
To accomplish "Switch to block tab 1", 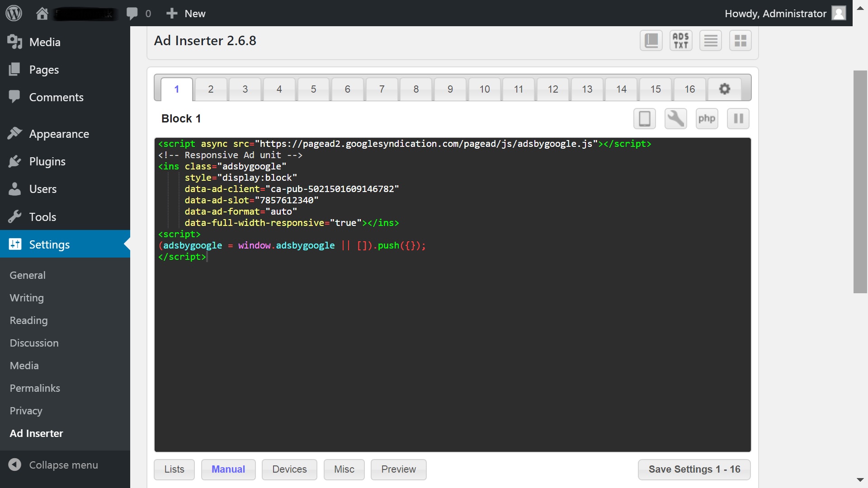I will 177,89.
